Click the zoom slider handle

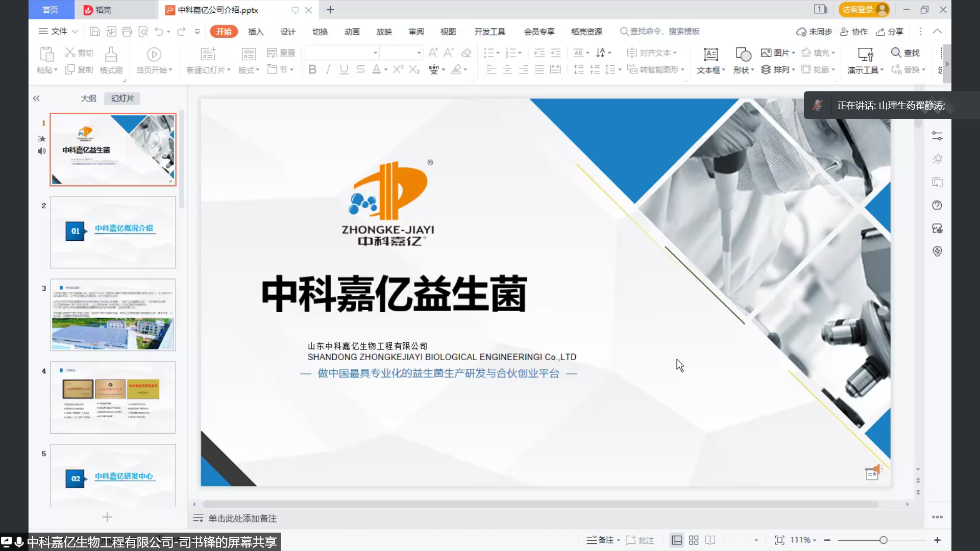tap(883, 540)
